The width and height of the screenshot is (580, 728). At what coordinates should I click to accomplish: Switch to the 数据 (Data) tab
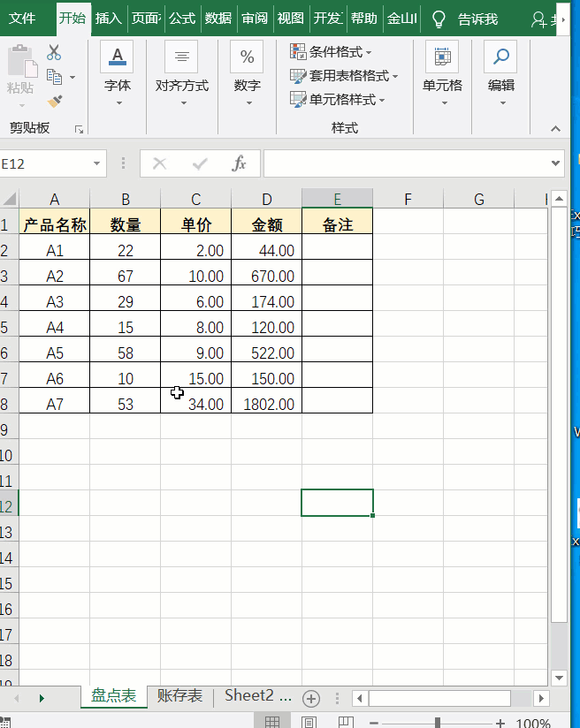point(218,19)
